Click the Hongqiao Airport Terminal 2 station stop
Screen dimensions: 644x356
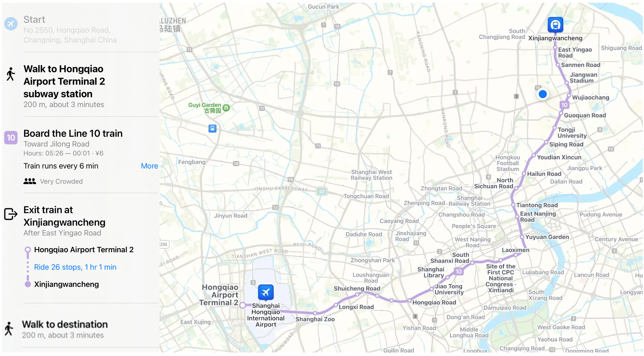tap(84, 250)
